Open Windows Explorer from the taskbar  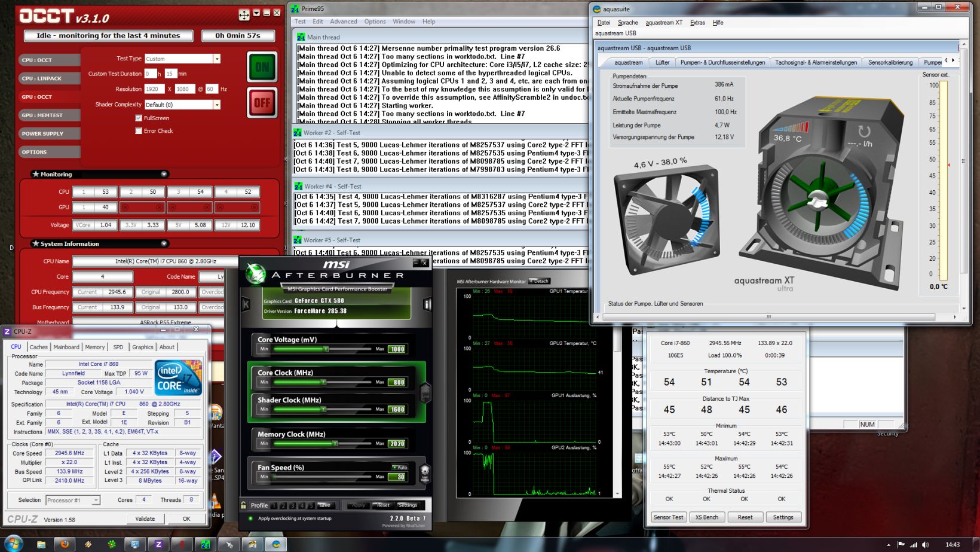(41, 544)
